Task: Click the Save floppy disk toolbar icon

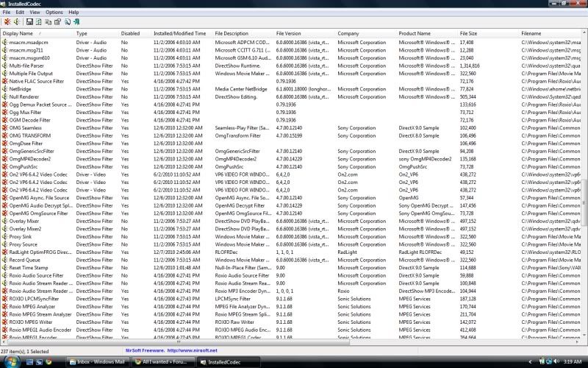Action: [x=29, y=22]
